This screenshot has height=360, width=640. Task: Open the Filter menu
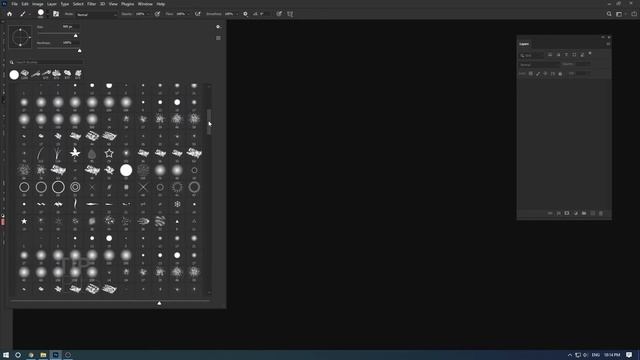[91, 4]
